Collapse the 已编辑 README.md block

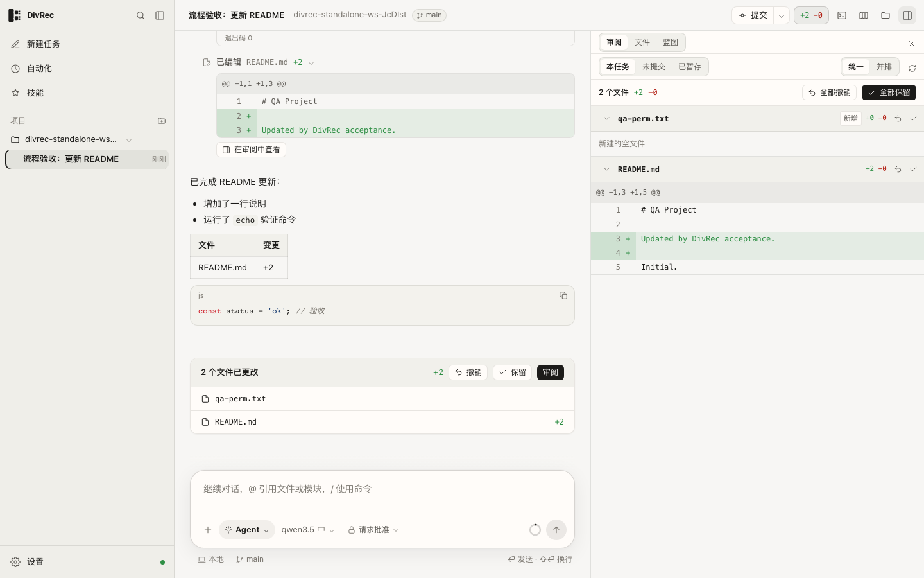tap(311, 63)
